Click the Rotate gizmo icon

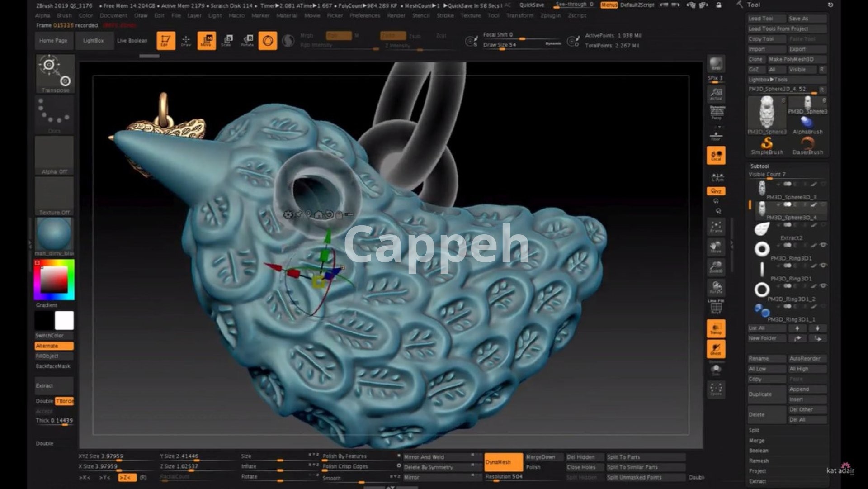(x=247, y=41)
